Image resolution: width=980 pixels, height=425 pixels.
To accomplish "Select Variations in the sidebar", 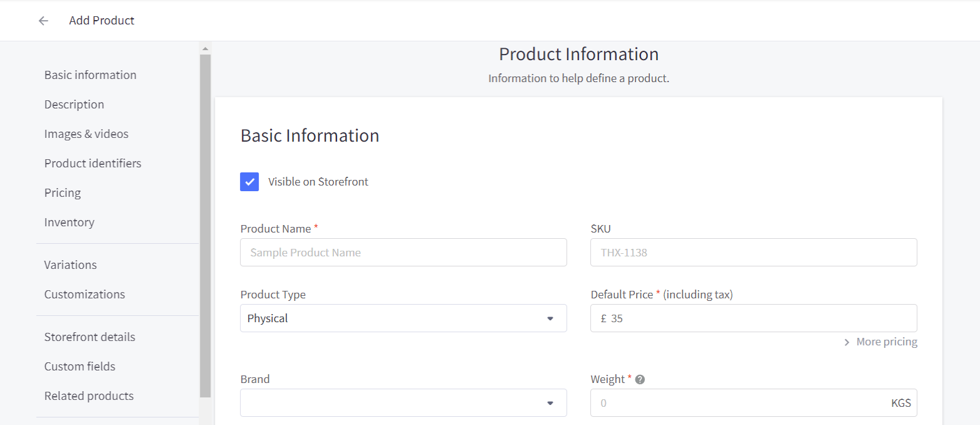I will point(70,265).
